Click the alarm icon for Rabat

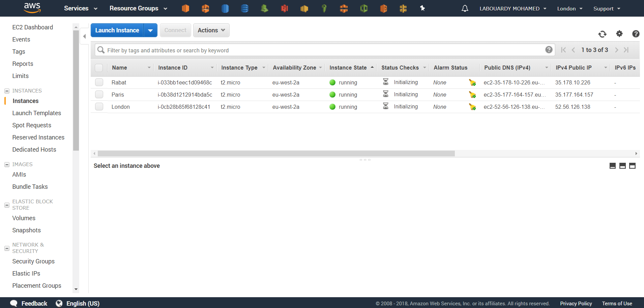[x=472, y=82]
